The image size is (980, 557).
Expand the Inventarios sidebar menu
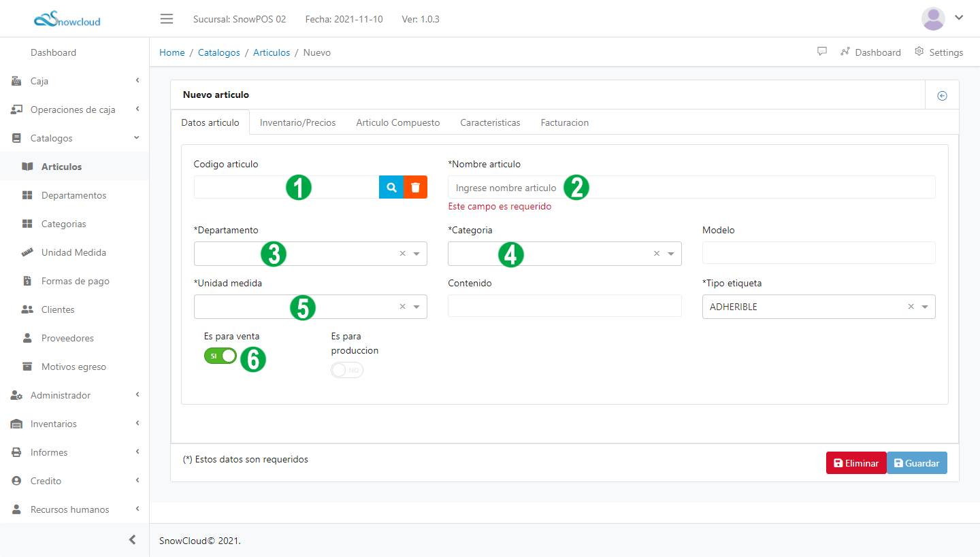(74, 424)
